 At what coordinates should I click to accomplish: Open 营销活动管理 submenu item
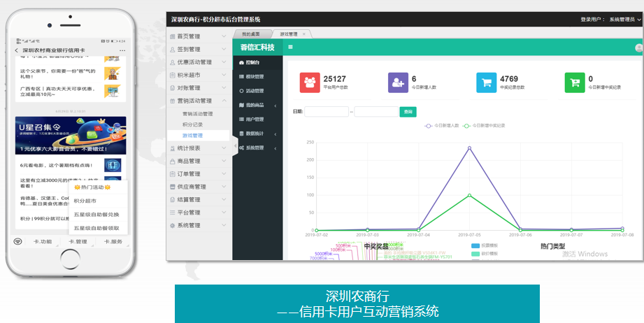point(198,114)
